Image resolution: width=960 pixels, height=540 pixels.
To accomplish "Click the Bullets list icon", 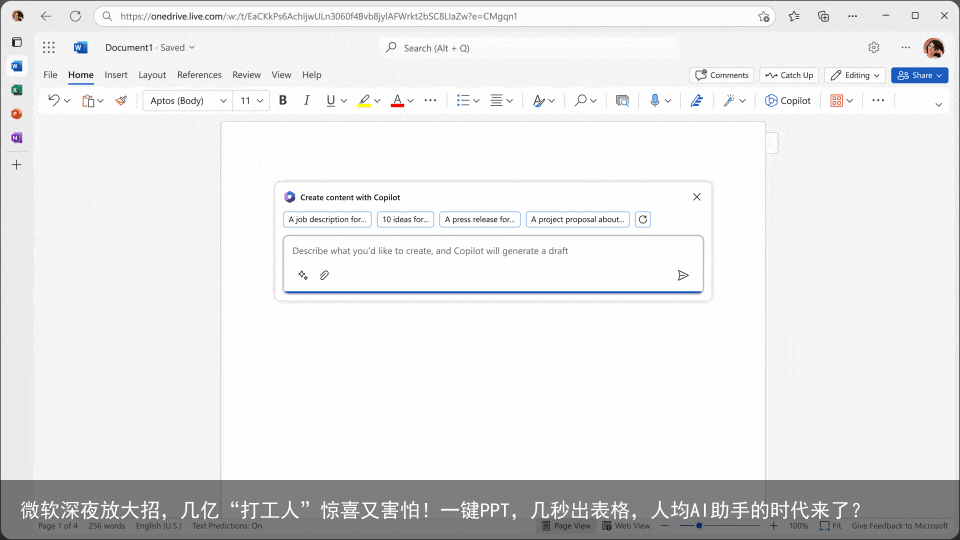I will point(463,100).
